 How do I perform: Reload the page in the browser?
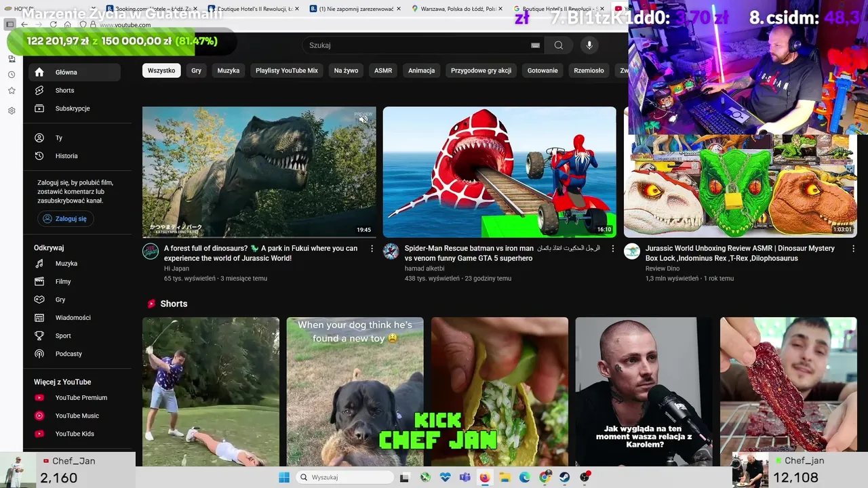pyautogui.click(x=53, y=24)
